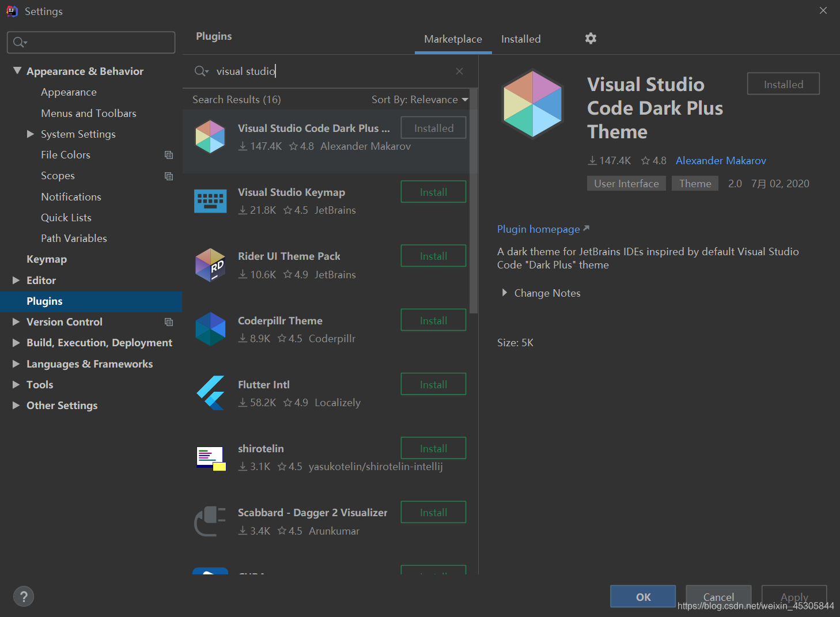This screenshot has width=840, height=617.
Task: Click the settings search magnifier icon
Action: [20, 43]
